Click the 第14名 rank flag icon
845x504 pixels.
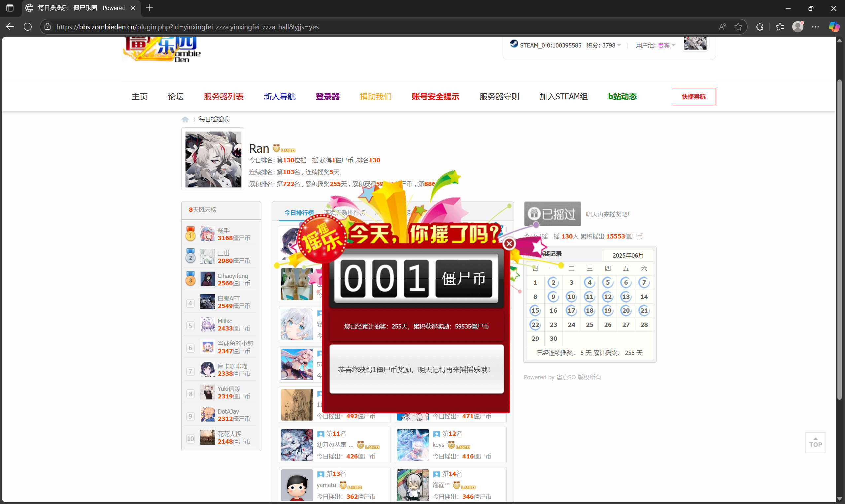[436, 474]
